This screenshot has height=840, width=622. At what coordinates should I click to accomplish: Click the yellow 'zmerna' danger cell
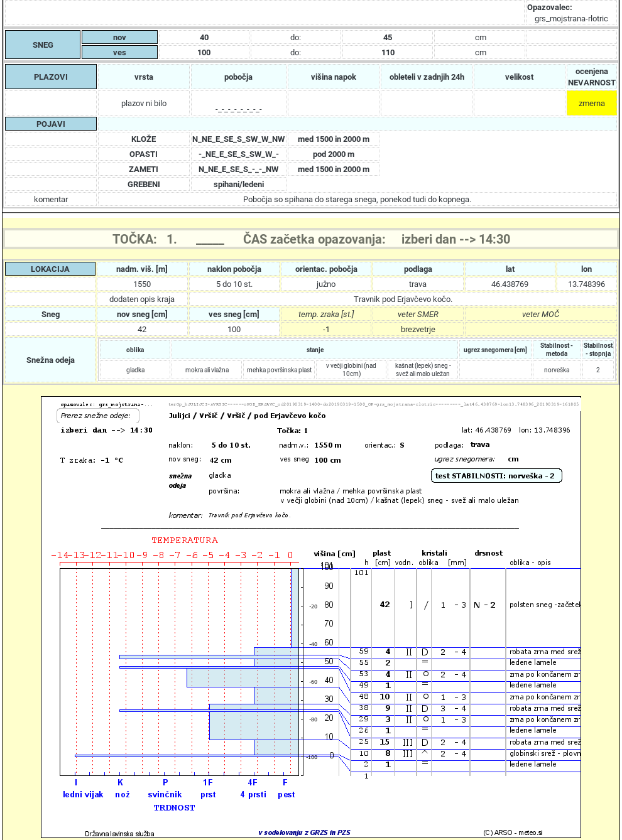[x=592, y=104]
